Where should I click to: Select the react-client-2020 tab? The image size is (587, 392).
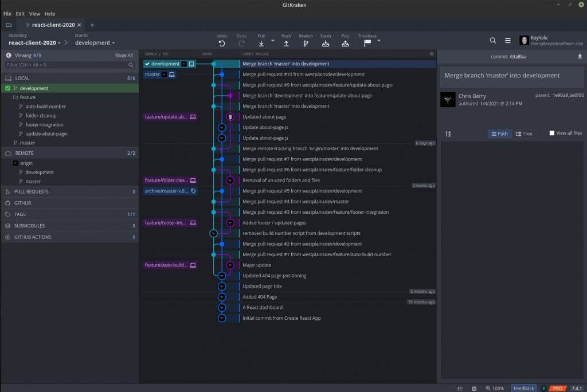click(x=53, y=25)
